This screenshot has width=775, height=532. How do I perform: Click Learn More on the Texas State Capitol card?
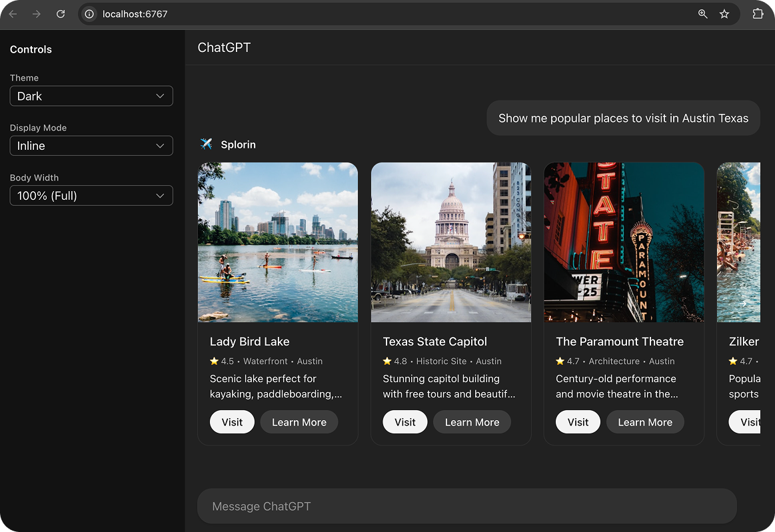coord(472,421)
